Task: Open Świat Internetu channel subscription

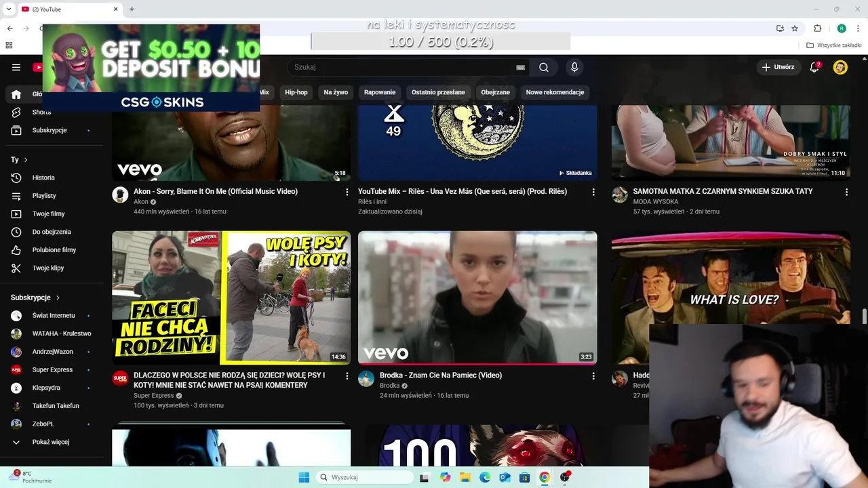Action: pyautogui.click(x=54, y=315)
